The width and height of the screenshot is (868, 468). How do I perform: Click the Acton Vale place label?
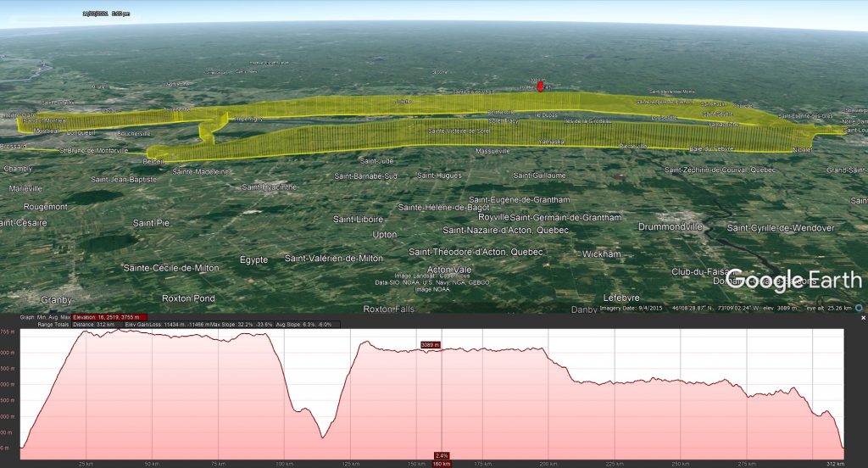449,270
